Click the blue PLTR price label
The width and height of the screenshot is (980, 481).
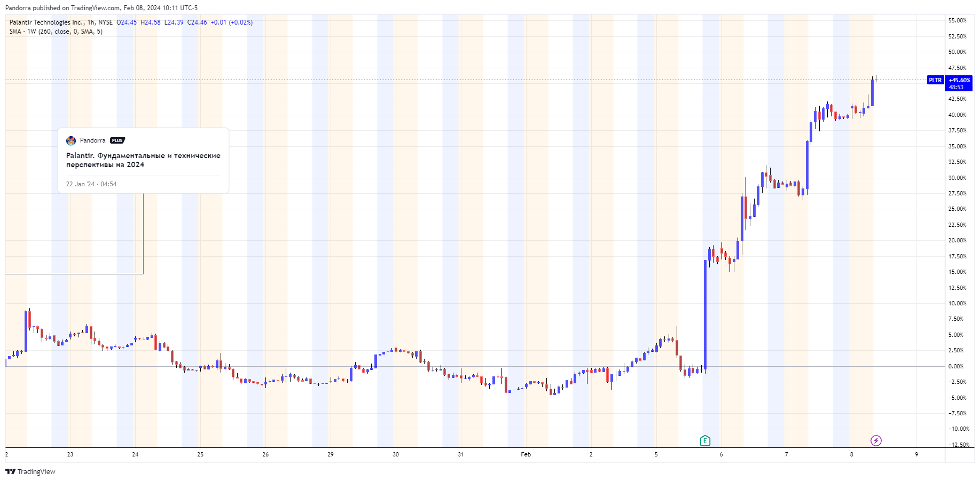click(935, 80)
